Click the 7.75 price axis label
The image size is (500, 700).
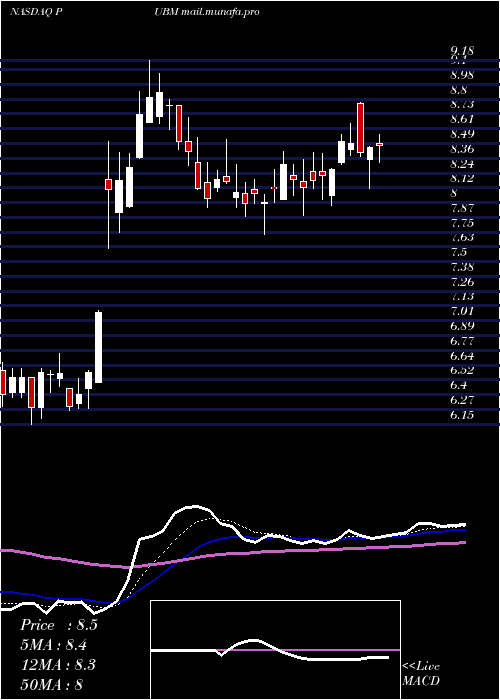point(462,223)
